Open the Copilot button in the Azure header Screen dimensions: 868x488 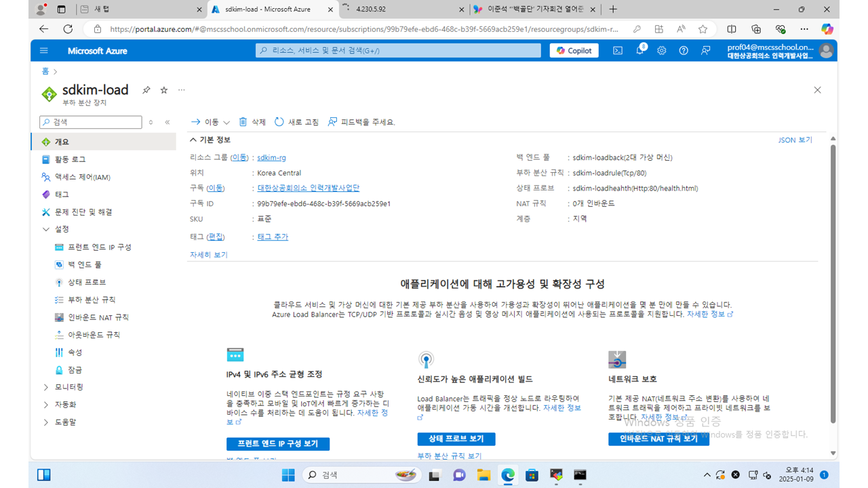574,51
